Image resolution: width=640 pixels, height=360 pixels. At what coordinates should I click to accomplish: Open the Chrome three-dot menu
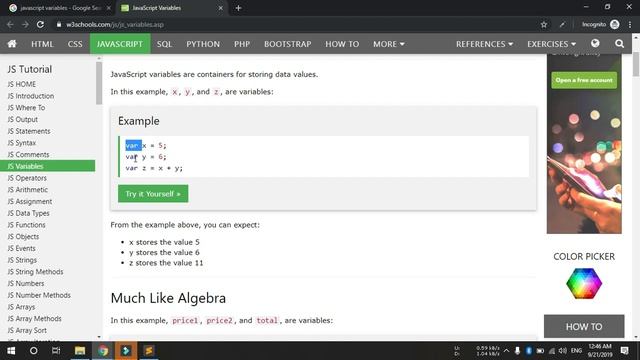coord(630,24)
